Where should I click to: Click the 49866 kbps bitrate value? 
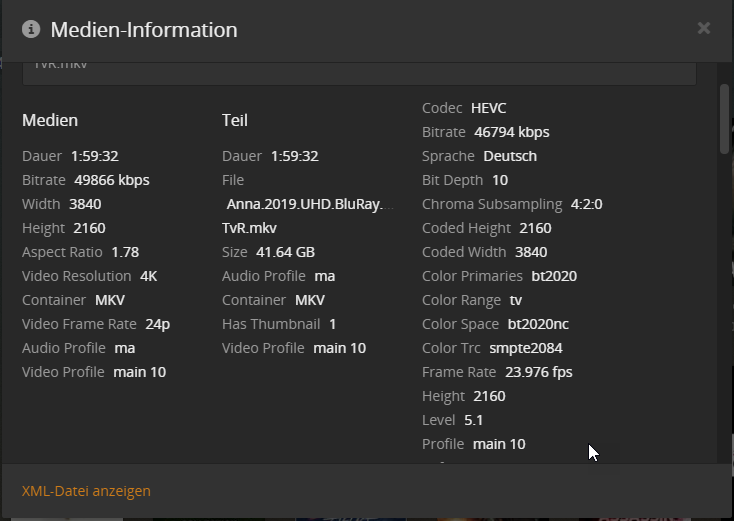112,180
